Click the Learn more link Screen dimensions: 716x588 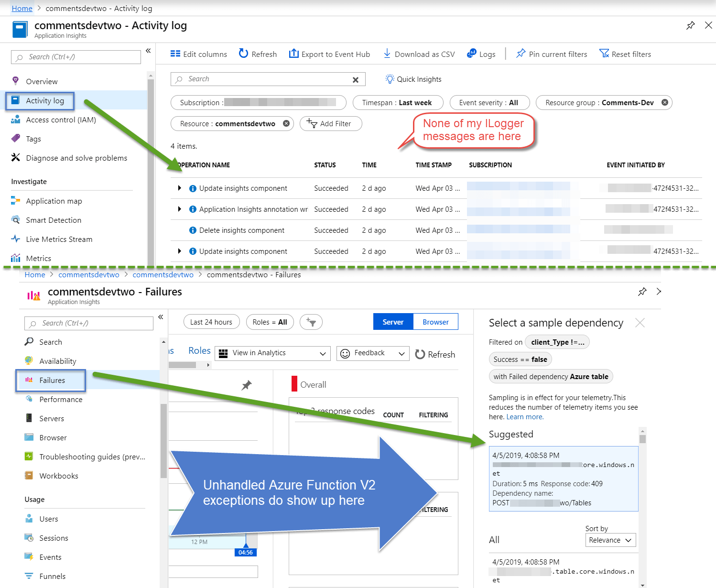[x=525, y=417]
